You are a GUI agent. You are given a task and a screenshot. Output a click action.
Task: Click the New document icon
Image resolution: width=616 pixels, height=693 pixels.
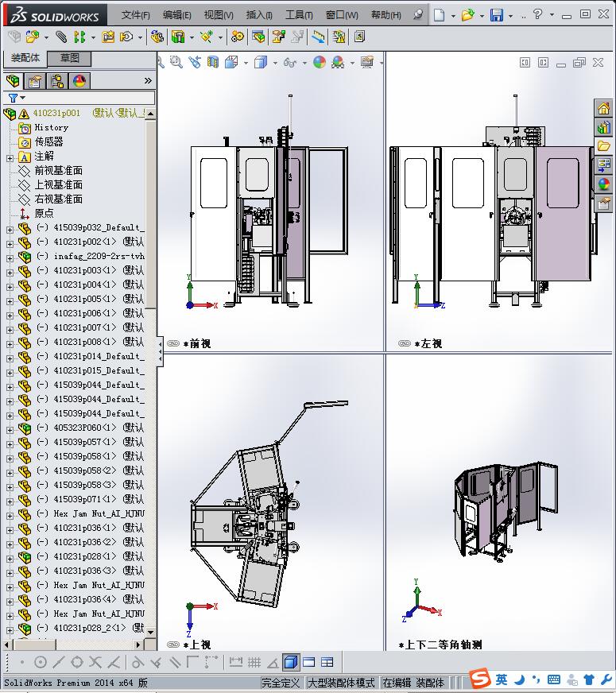point(439,15)
